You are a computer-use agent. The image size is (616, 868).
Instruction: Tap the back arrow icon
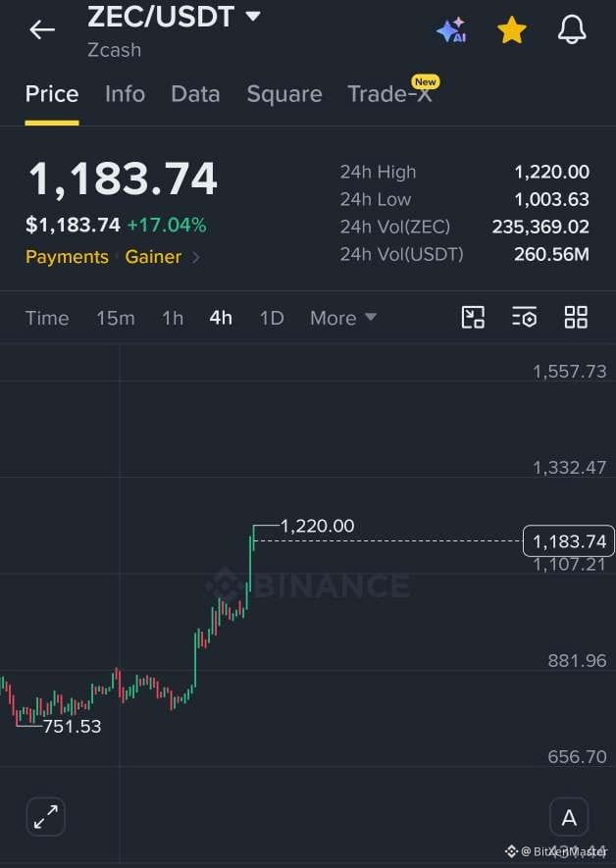(x=42, y=29)
